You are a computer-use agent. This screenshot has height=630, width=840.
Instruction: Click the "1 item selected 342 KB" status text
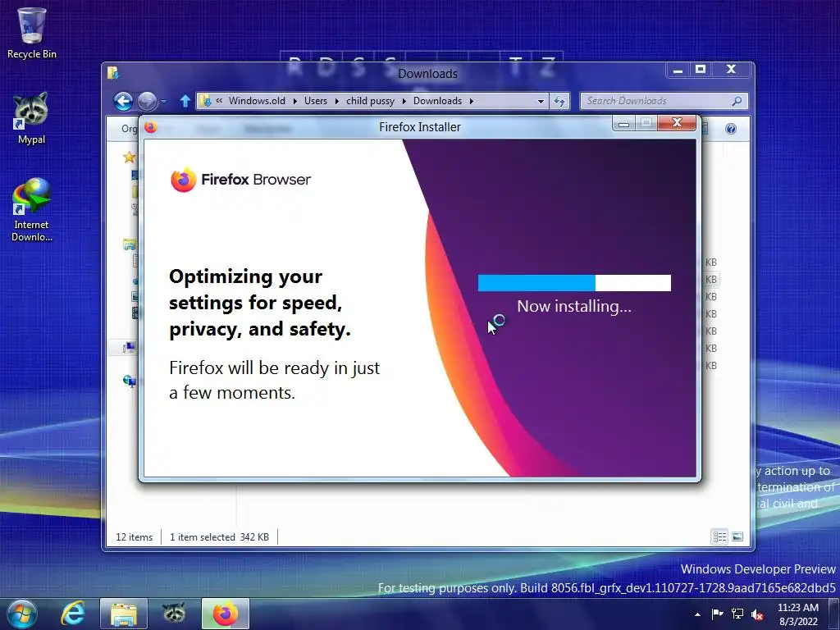tap(219, 536)
